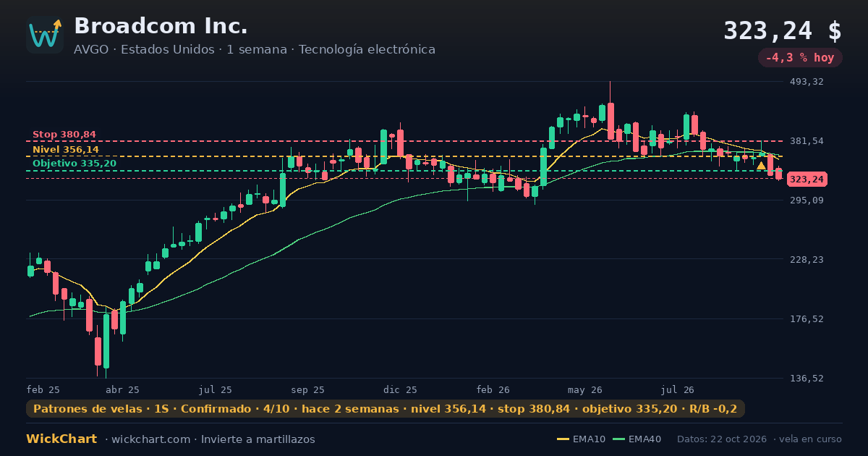Click the Patrones de velas summary banner
The height and width of the screenshot is (456, 868).
pos(386,409)
